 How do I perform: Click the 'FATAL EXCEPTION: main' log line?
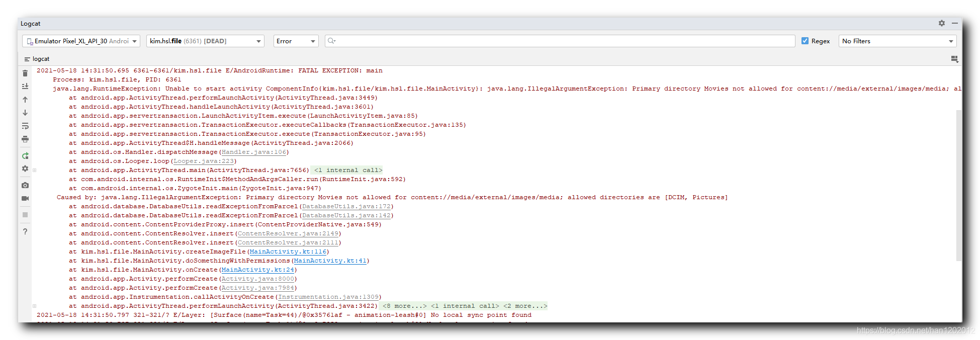[210, 70]
